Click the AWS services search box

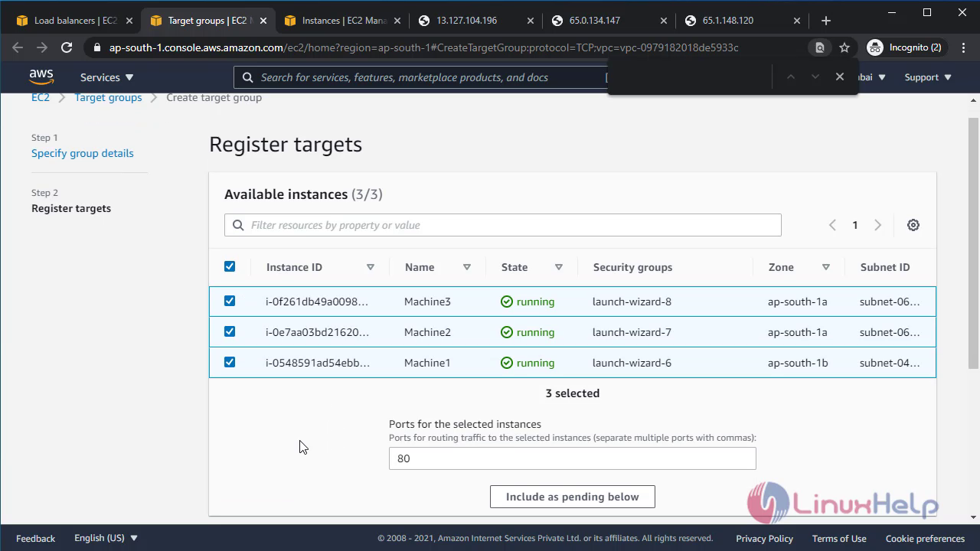421,77
